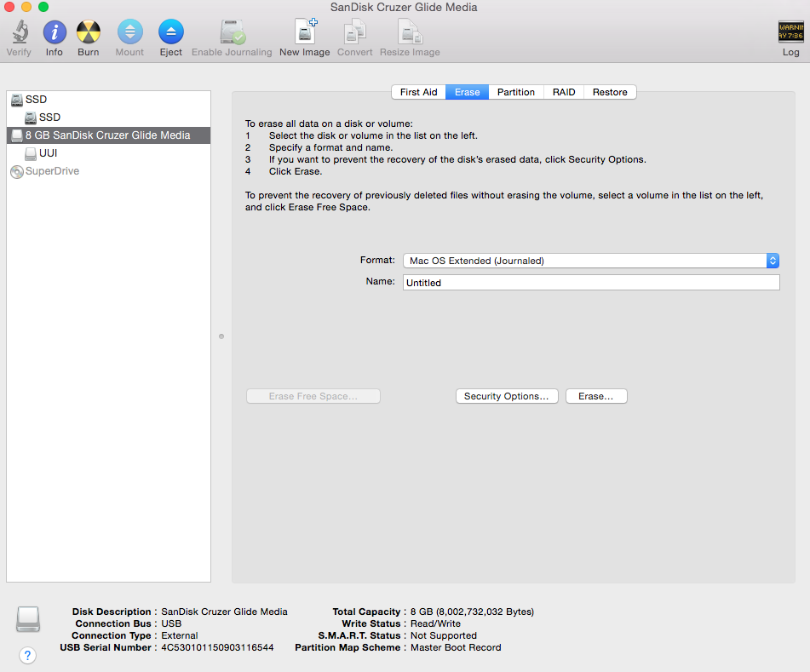Open the Partition tab
This screenshot has width=810, height=672.
click(516, 92)
